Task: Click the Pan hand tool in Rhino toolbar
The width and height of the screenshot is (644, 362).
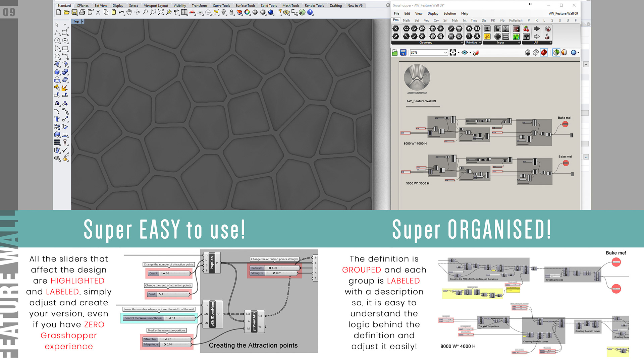Action: 129,12
